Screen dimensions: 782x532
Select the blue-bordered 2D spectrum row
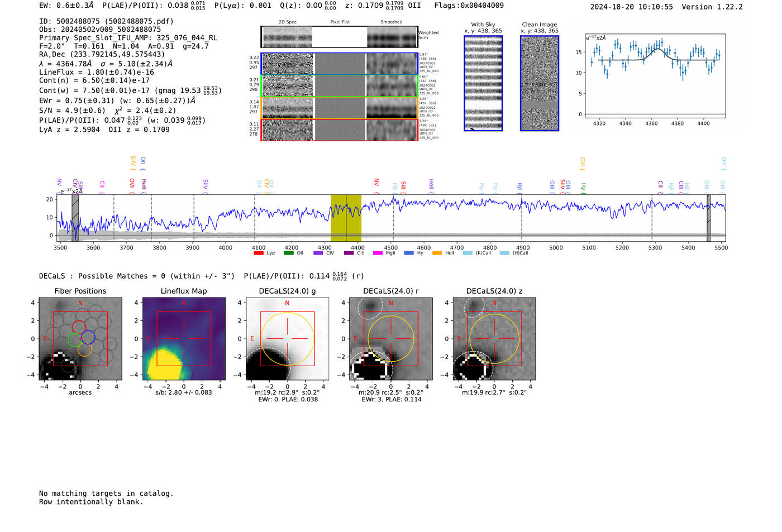click(x=339, y=64)
